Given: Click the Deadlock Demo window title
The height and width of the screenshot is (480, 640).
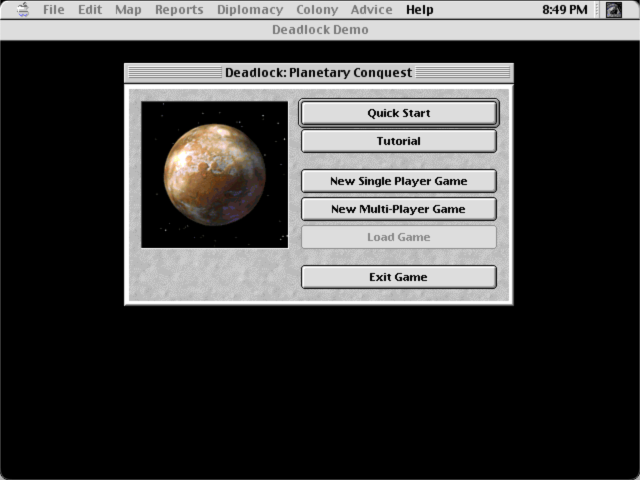Looking at the screenshot, I should (320, 30).
